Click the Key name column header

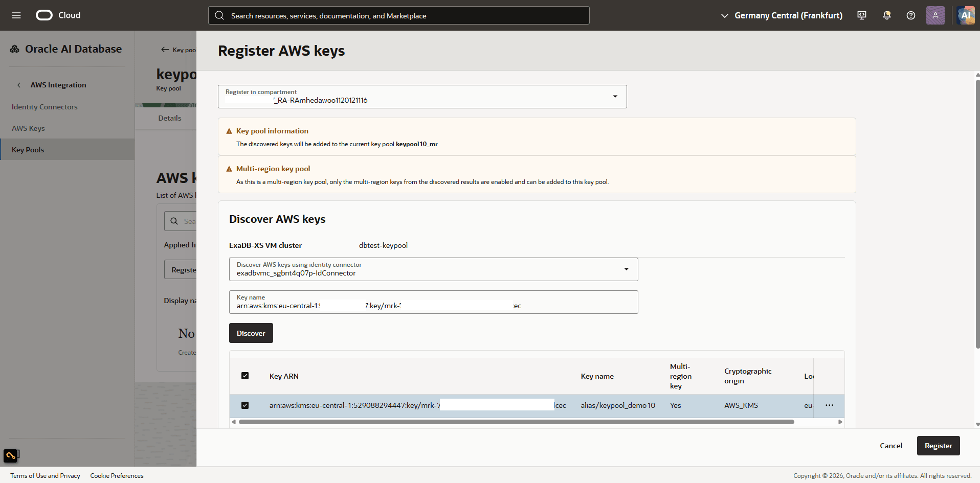[x=597, y=376]
